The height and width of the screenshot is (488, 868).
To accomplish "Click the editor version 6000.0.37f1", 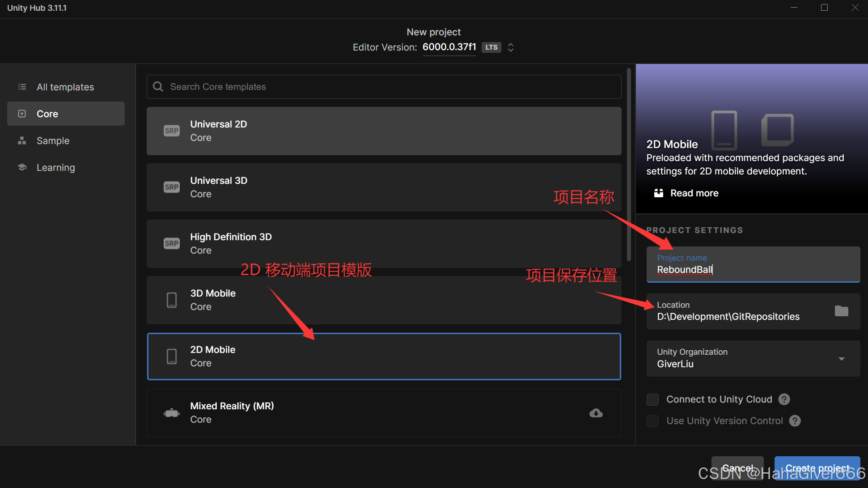I will pyautogui.click(x=449, y=47).
